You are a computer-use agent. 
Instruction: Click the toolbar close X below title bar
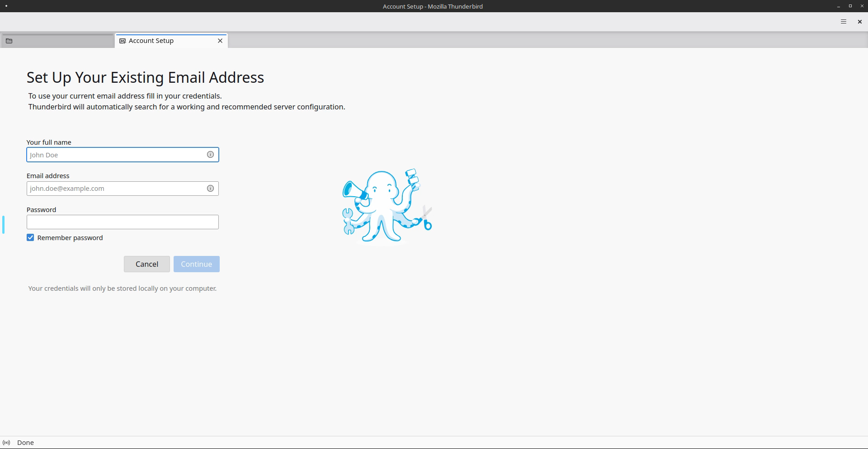tap(859, 22)
